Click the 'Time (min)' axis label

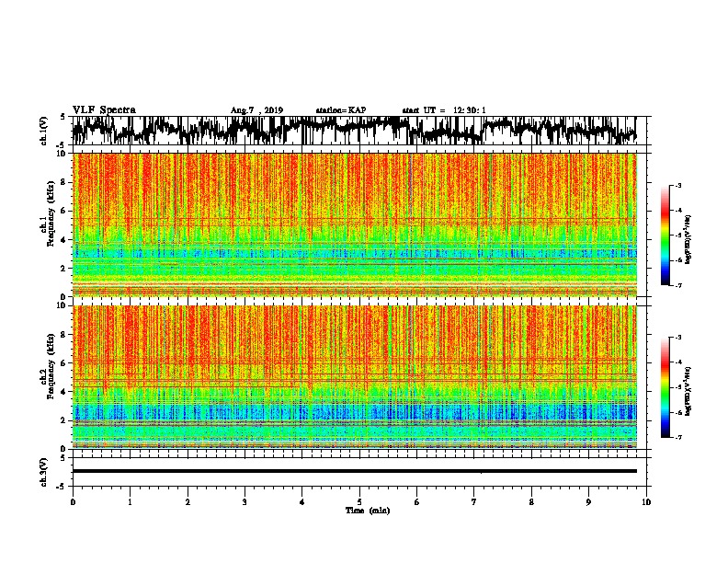coord(368,511)
